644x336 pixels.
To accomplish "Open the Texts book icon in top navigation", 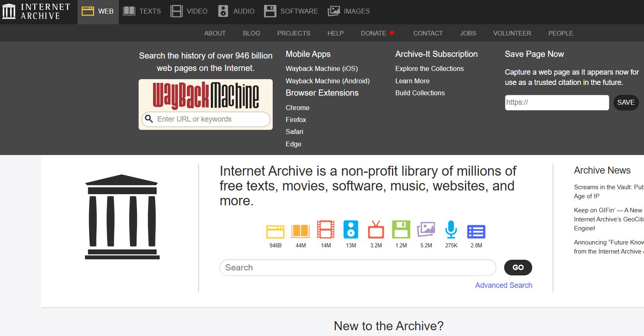I will [x=129, y=12].
